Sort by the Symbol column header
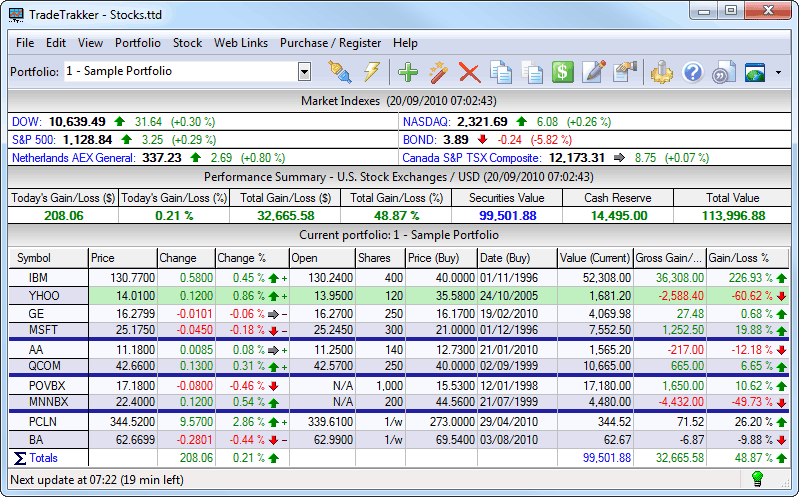The width and height of the screenshot is (799, 497). (x=48, y=258)
